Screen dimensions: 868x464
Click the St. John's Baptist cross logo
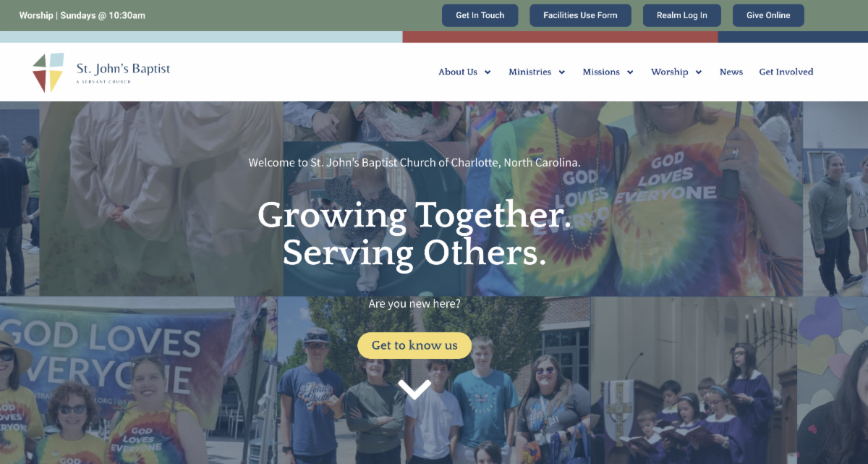(48, 72)
